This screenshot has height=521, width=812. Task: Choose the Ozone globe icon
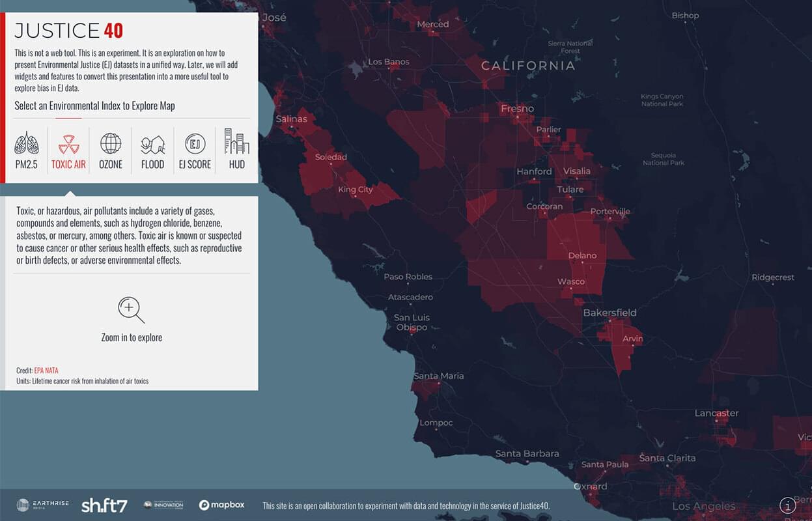click(111, 143)
